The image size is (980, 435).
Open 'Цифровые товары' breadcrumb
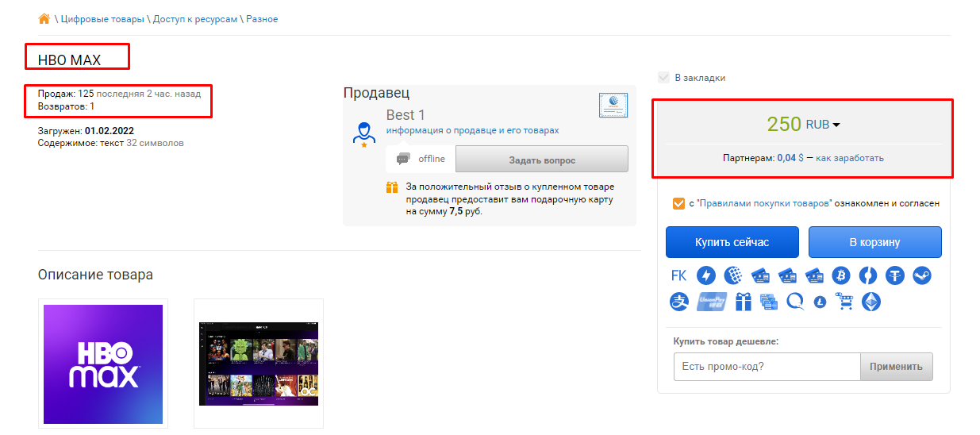tap(102, 19)
